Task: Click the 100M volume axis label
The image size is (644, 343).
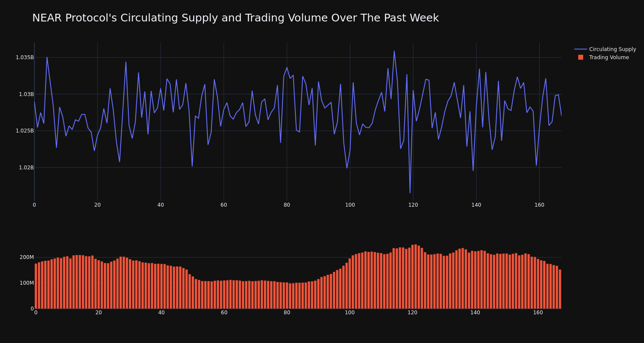Action: click(x=27, y=283)
